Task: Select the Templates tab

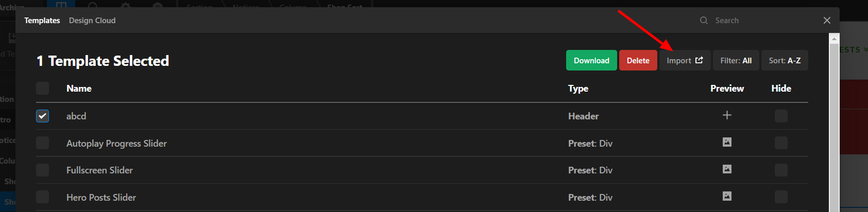Action: [42, 21]
